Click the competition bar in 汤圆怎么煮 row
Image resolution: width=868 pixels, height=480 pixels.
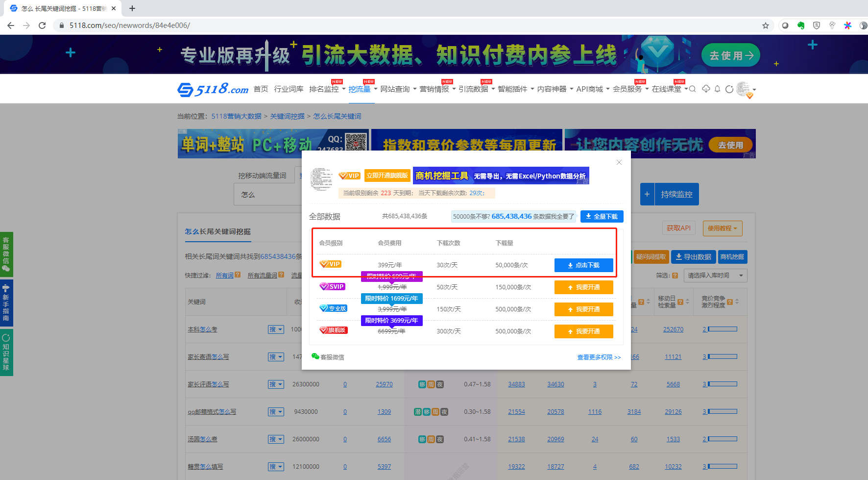pyautogui.click(x=722, y=439)
